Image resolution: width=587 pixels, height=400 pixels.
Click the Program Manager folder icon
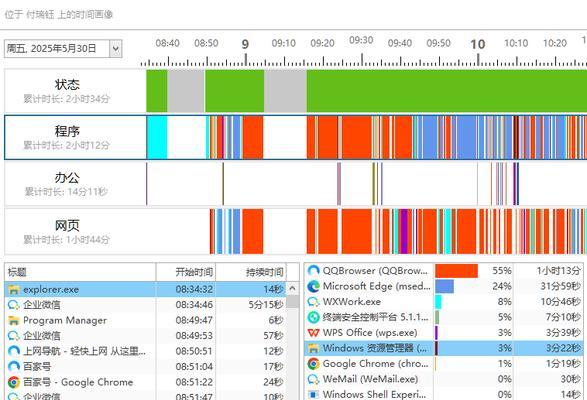(14, 320)
